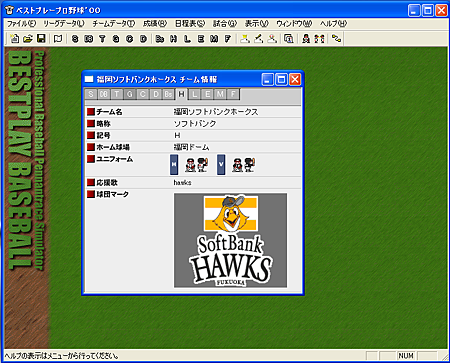Close the チーム情報 child window
Viewport: 450px width, 363px height.
point(295,79)
